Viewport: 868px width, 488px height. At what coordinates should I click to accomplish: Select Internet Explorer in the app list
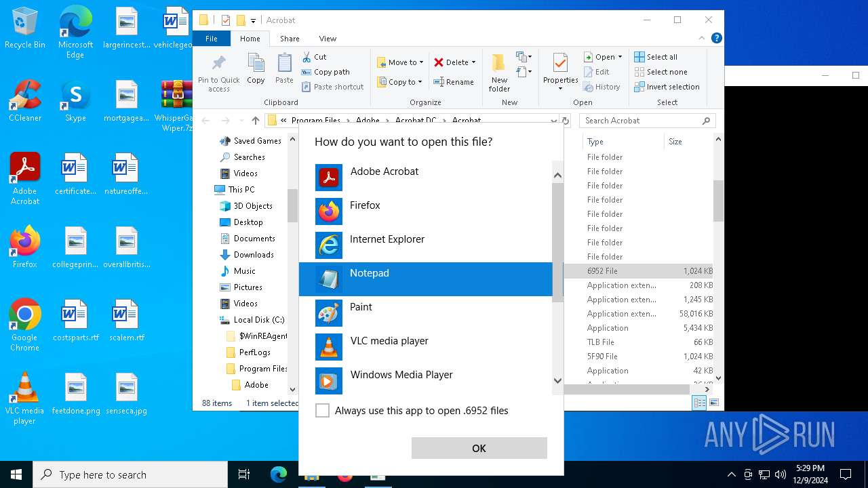point(426,245)
